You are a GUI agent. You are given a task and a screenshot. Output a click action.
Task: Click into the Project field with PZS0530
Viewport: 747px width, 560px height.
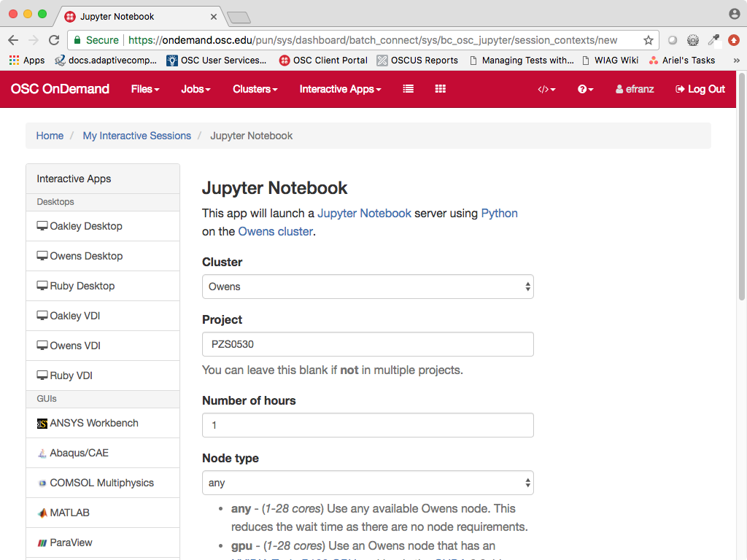[x=368, y=344]
